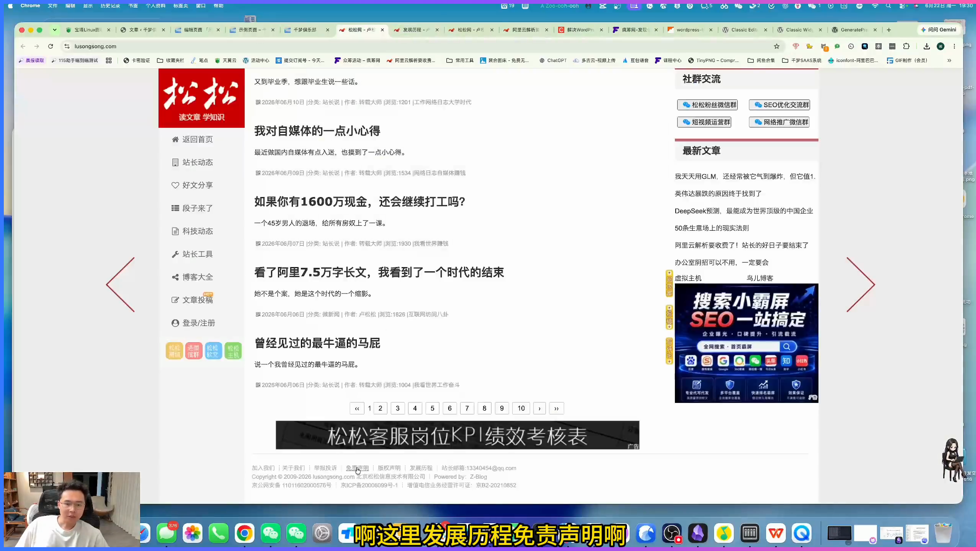Image resolution: width=980 pixels, height=551 pixels.
Task: Switch to the Classic Editor tab
Action: (x=745, y=30)
